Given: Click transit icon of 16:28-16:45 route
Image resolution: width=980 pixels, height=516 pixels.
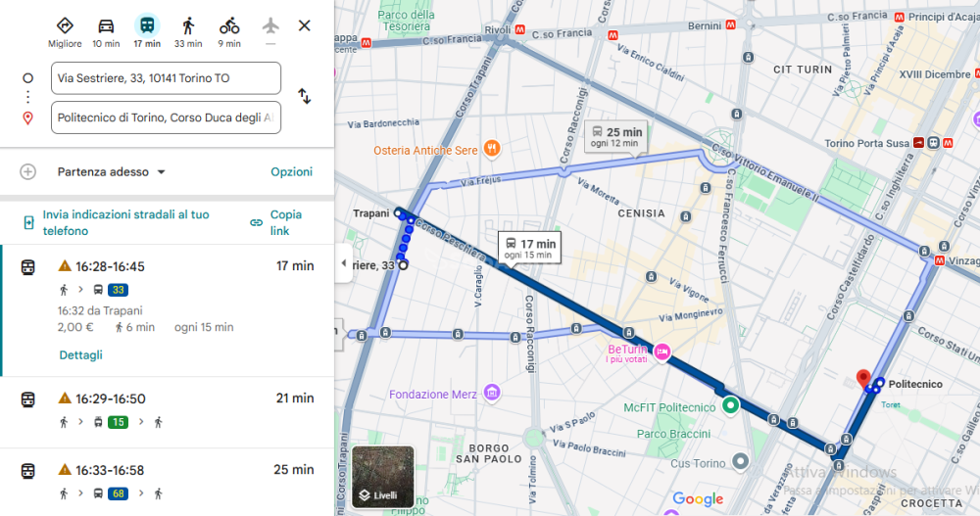Looking at the screenshot, I should (x=28, y=267).
